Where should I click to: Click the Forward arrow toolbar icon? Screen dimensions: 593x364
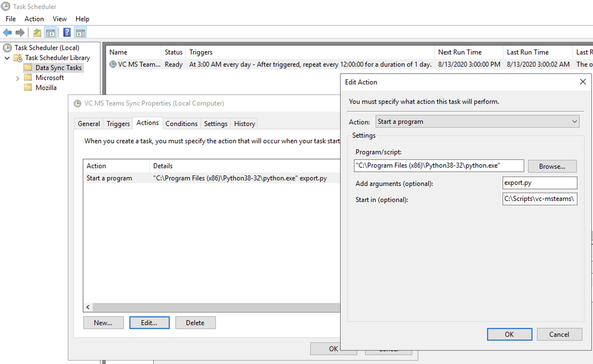pos(20,33)
